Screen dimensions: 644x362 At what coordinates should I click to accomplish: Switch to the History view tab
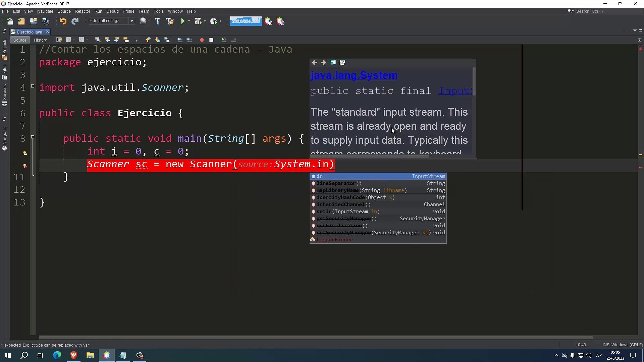(40, 40)
